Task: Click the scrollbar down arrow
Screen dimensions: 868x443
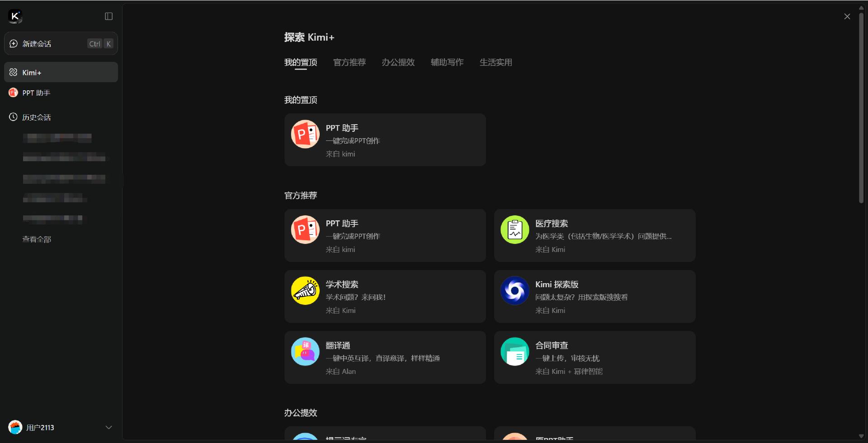Action: click(x=861, y=436)
